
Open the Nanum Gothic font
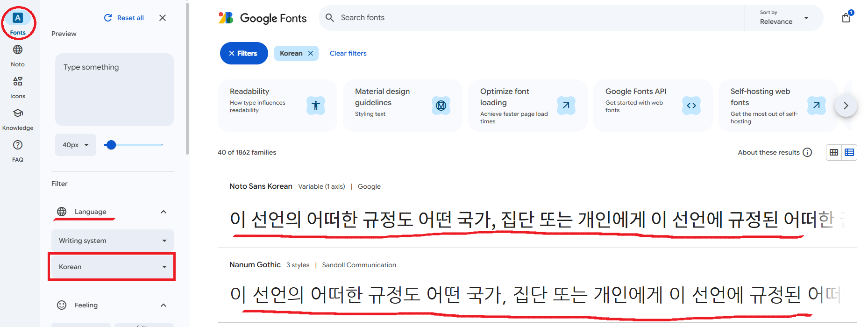(x=255, y=264)
